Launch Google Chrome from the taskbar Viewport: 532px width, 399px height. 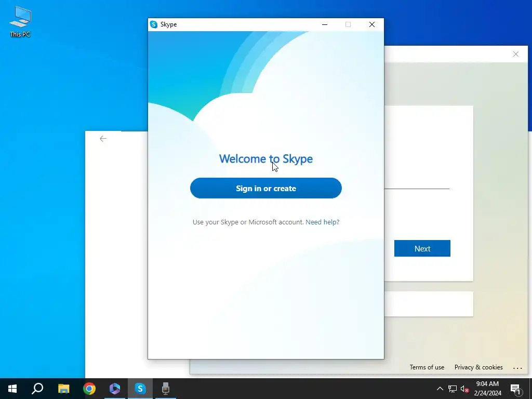(89, 389)
